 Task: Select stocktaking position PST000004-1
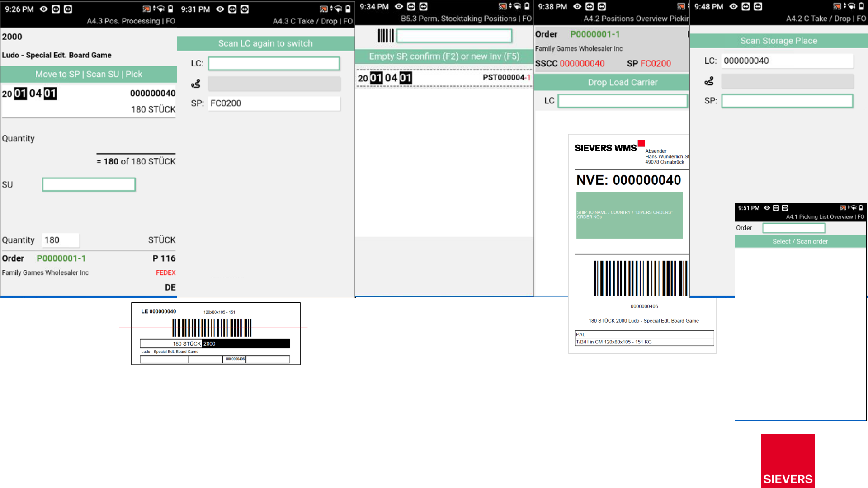[x=444, y=78]
